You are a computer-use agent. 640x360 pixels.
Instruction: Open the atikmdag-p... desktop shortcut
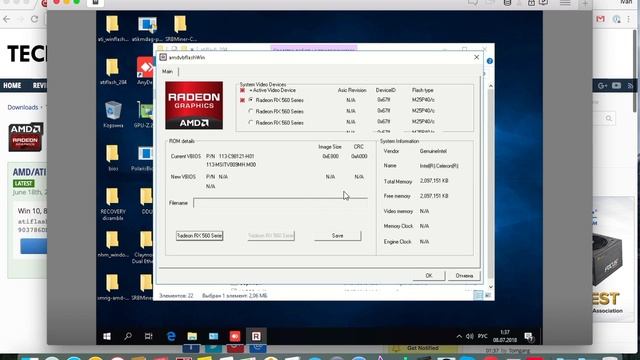point(147,28)
